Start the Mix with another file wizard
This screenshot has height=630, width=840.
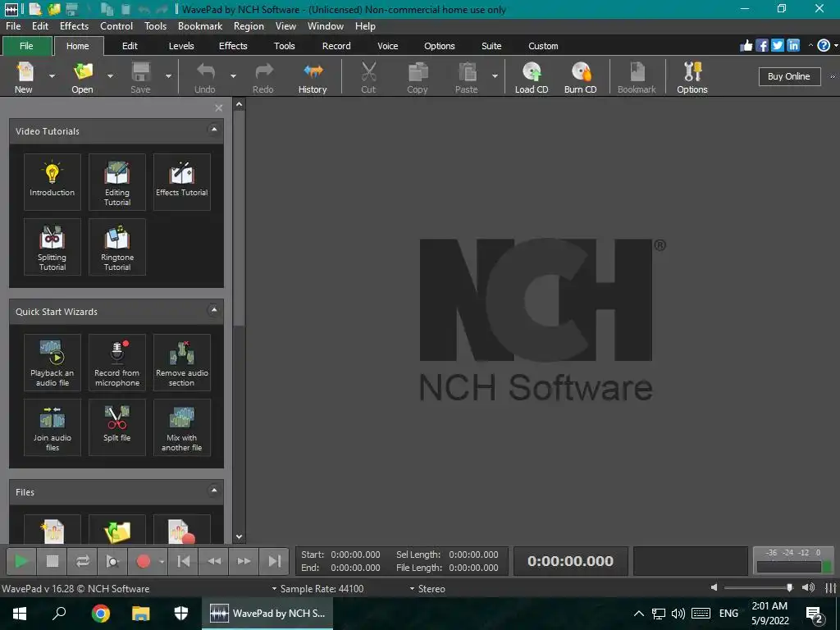click(x=181, y=427)
